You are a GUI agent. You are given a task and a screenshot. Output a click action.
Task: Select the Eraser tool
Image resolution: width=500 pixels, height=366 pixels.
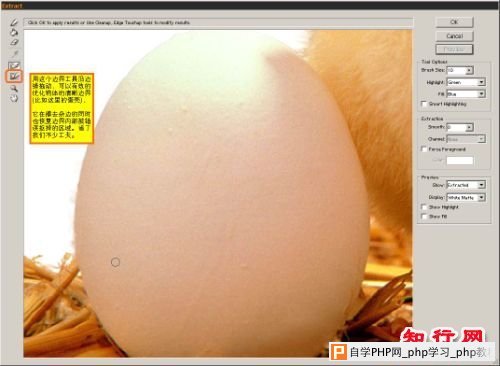point(14,42)
